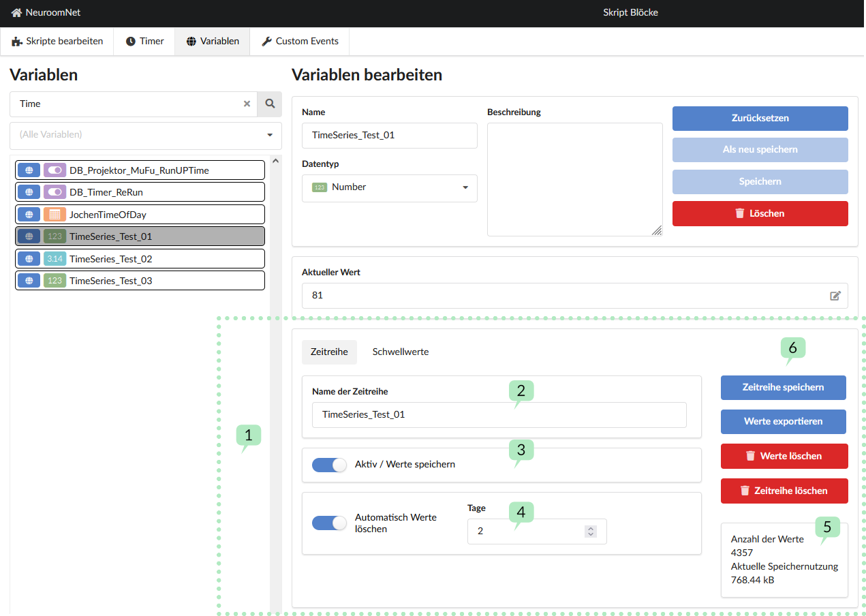Viewport: 866px width, 616px height.
Task: Open the Custom Events tab
Action: point(300,42)
